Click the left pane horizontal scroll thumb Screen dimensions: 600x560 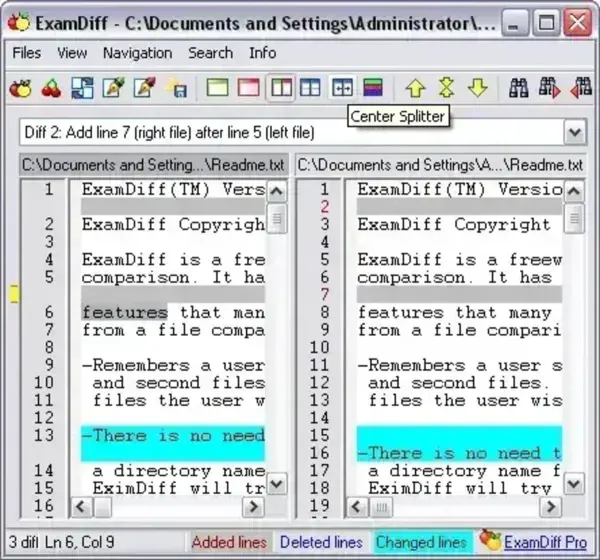[x=102, y=508]
